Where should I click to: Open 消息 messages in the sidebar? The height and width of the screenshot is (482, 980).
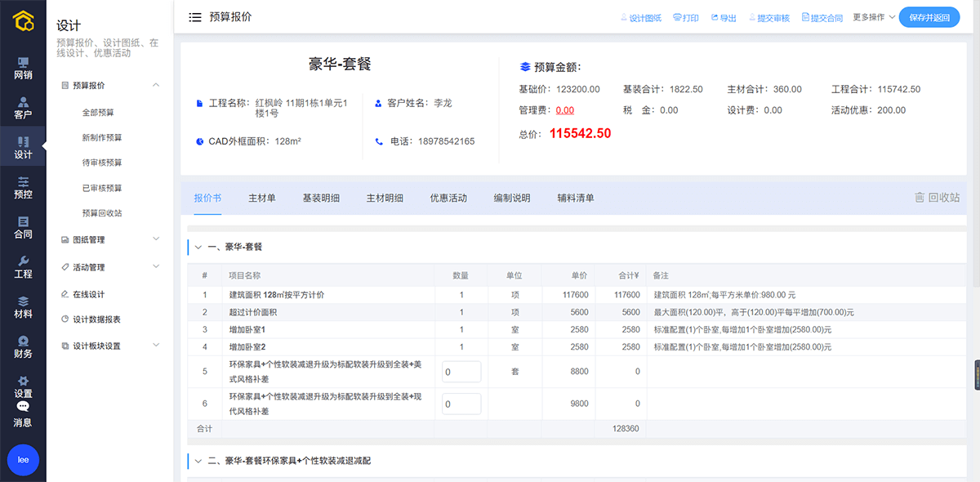click(x=23, y=414)
